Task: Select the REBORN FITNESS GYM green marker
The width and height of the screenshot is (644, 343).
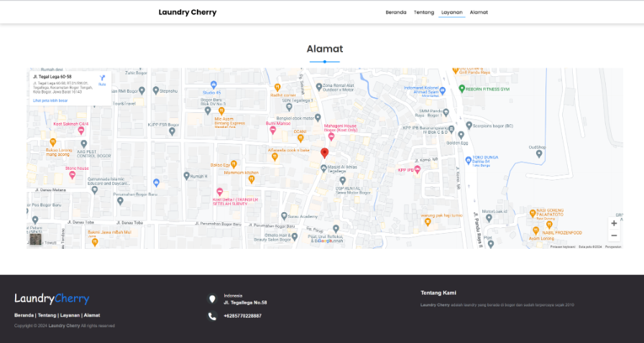Action: pos(461,88)
